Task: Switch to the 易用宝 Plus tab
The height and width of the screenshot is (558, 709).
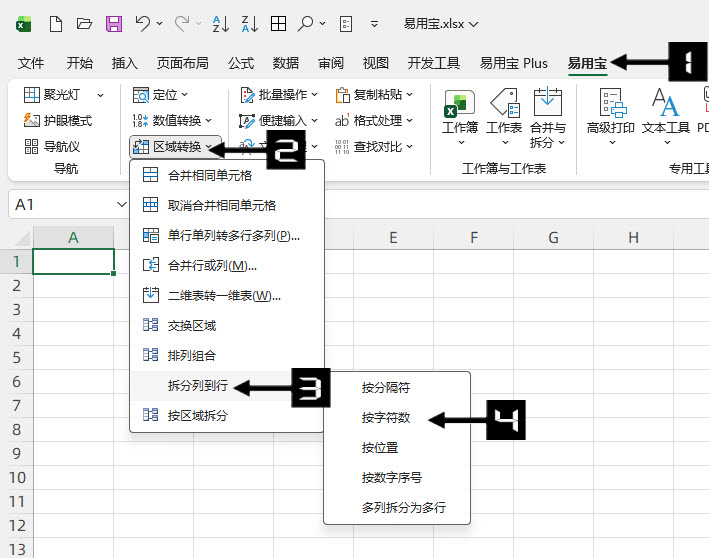Action: pos(513,63)
